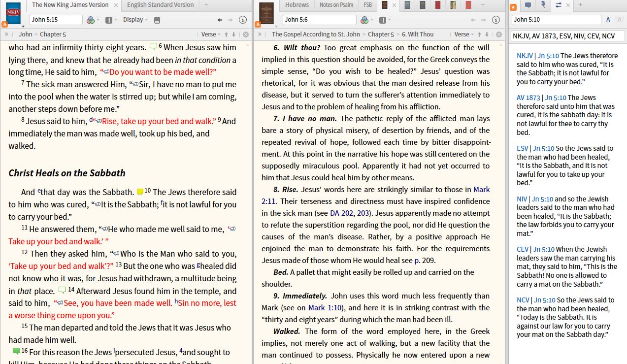Open the yellow note icon at verse 10
The width and height of the screenshot is (627, 364).
(x=140, y=192)
